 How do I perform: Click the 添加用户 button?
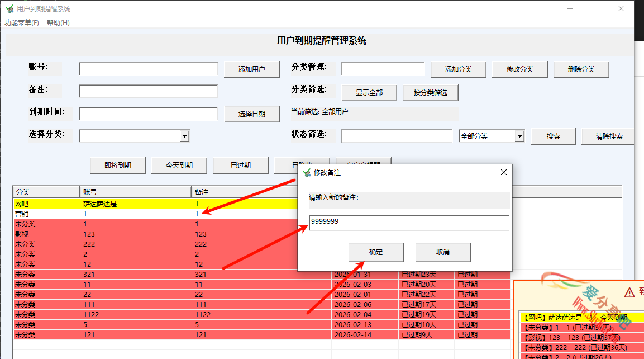pyautogui.click(x=252, y=69)
